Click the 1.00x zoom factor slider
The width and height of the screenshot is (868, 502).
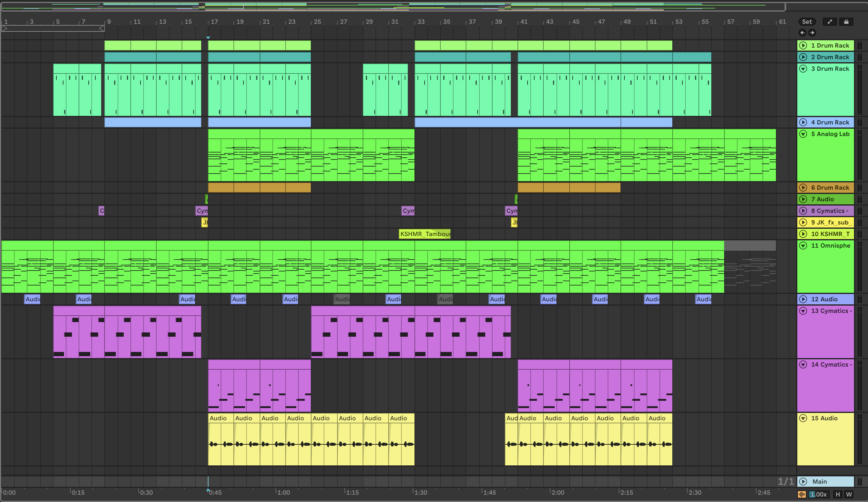(x=818, y=494)
